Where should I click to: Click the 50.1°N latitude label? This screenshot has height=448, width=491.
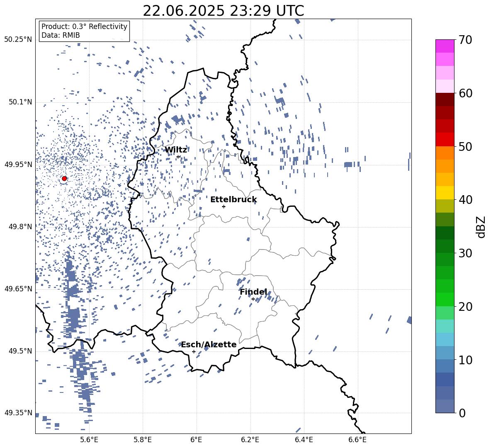click(20, 102)
